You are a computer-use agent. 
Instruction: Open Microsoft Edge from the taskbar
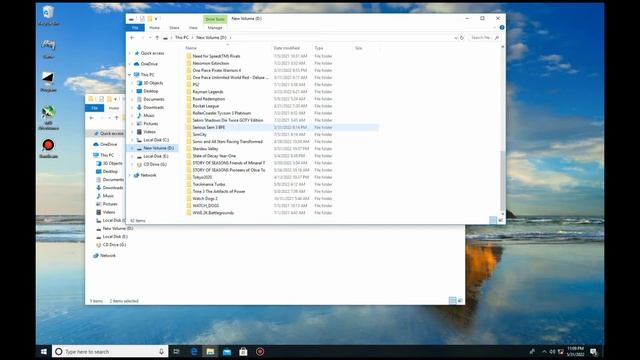(194, 351)
